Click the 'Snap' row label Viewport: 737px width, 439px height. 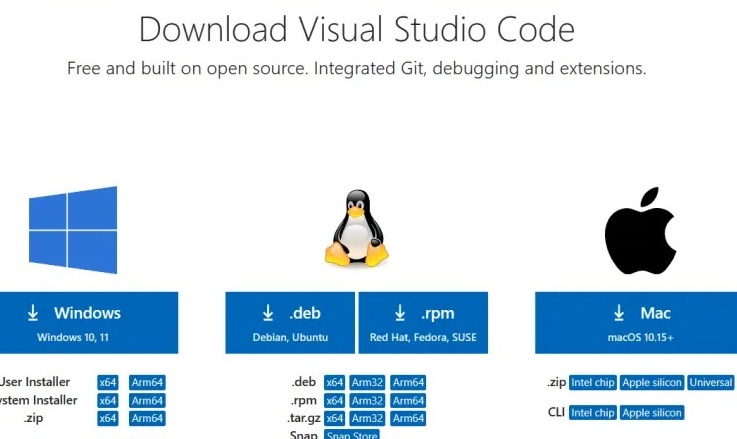point(304,435)
